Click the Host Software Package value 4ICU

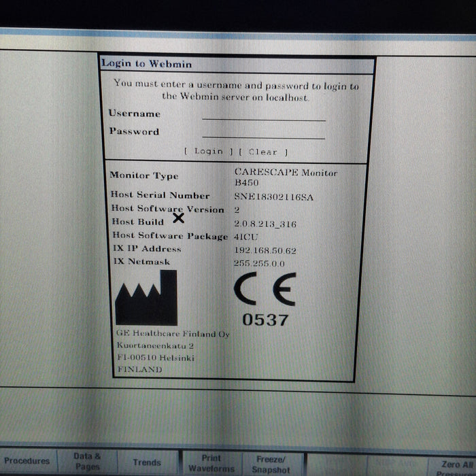[x=246, y=237]
